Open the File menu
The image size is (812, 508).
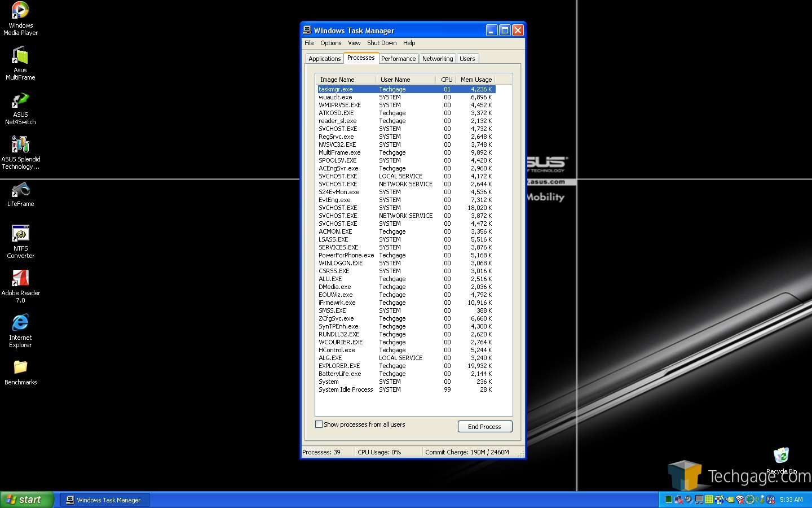pos(309,43)
